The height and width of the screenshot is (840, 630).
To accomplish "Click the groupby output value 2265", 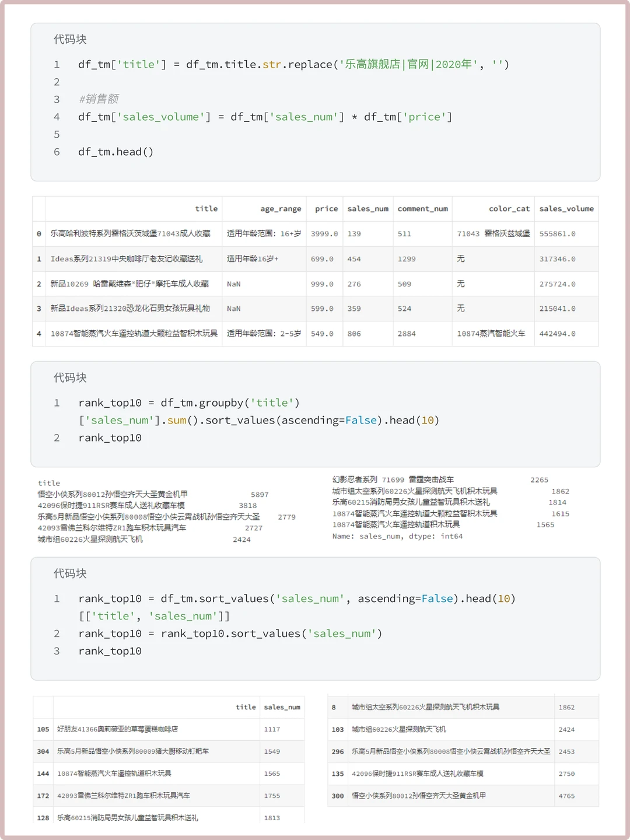I will coord(539,480).
